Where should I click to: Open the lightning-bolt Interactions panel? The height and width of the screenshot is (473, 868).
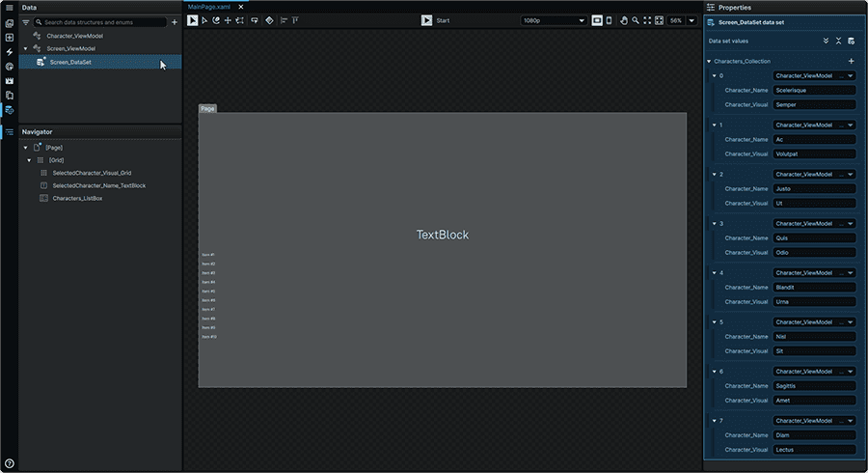pos(10,52)
